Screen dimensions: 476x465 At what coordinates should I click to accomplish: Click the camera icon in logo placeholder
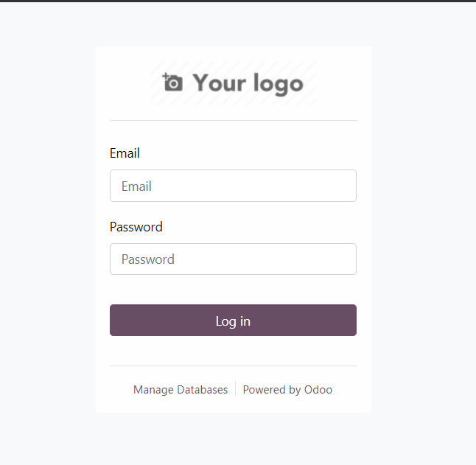point(172,83)
